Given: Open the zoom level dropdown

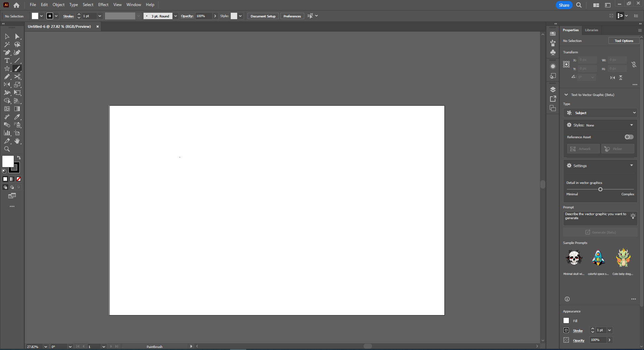Looking at the screenshot, I should [46, 347].
